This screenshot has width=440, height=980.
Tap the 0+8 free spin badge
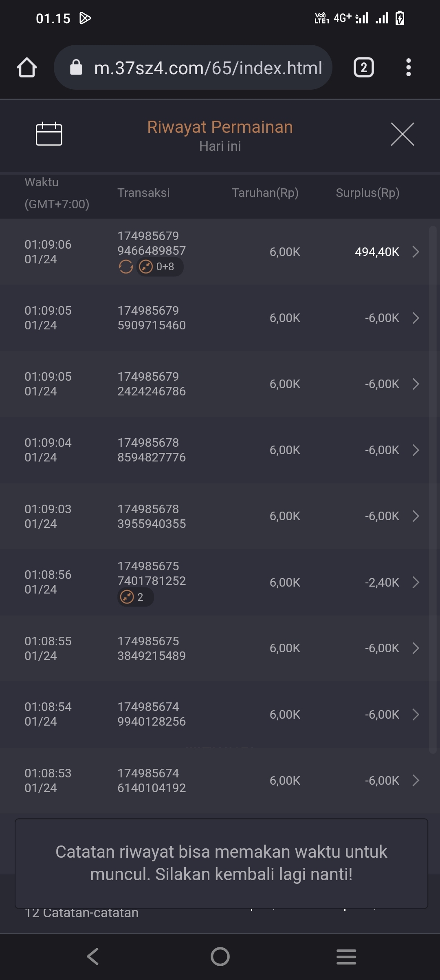coord(160,267)
